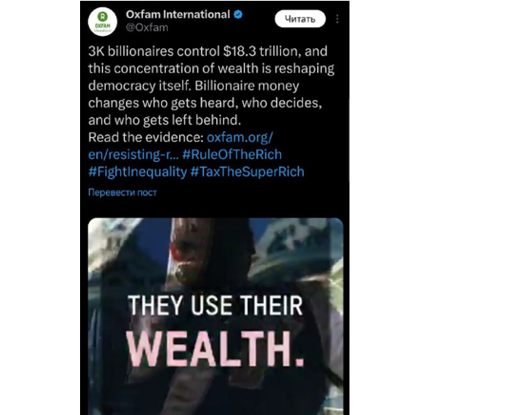Open the #RuleOfTheRich hashtag
This screenshot has width=532, height=415.
coord(232,154)
